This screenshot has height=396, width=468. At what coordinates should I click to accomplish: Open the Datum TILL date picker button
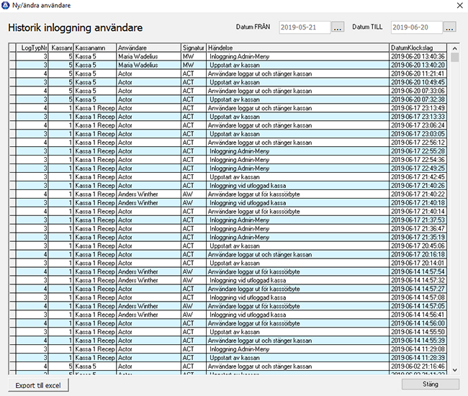[x=449, y=27]
